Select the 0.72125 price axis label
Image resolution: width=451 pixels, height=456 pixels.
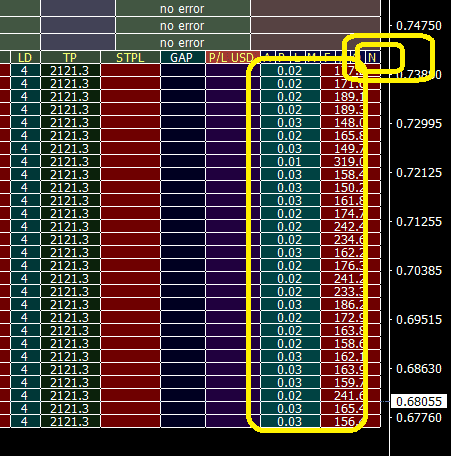[x=419, y=173]
